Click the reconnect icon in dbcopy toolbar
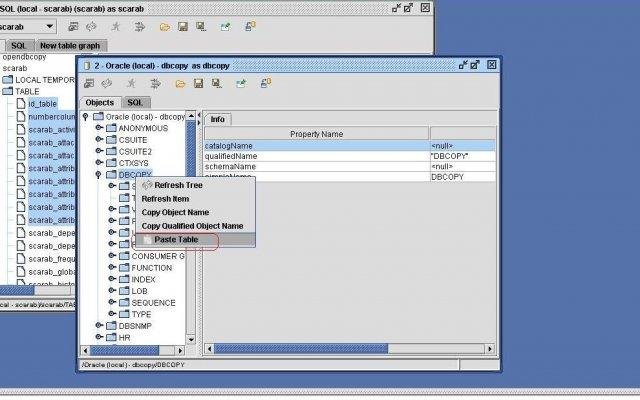 click(107, 84)
